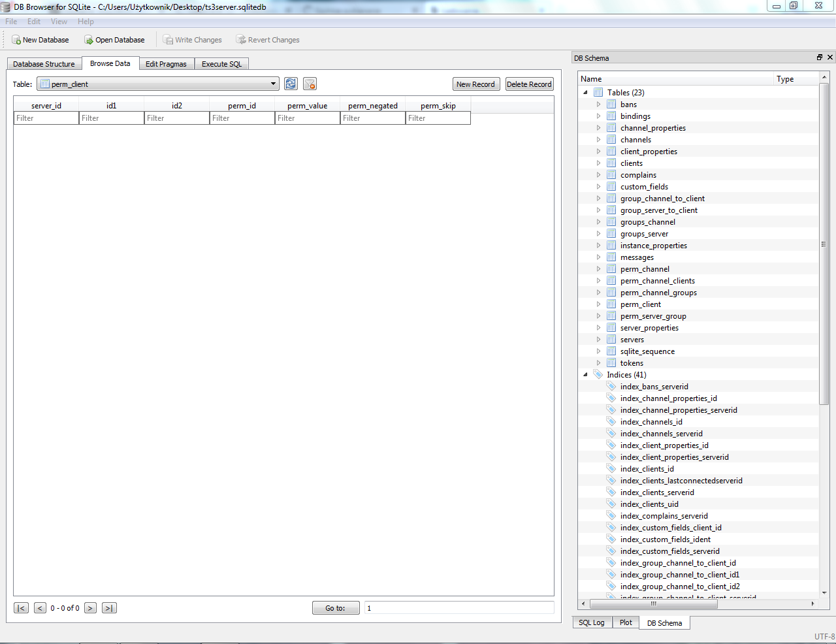Expand the perm_client table node
This screenshot has width=836, height=644.
pyautogui.click(x=598, y=304)
